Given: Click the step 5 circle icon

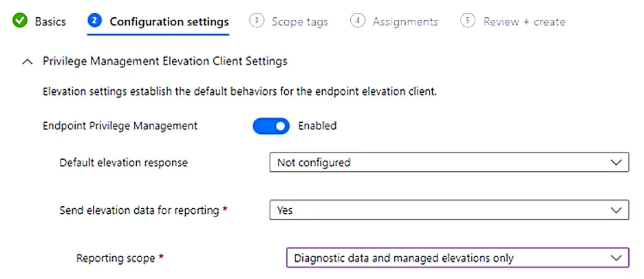Looking at the screenshot, I should point(468,21).
